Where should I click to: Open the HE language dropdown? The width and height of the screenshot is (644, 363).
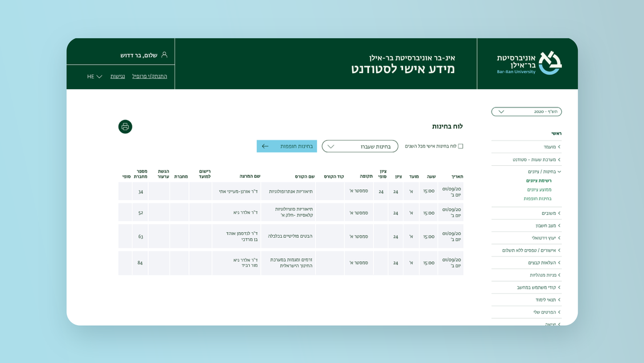pyautogui.click(x=94, y=77)
